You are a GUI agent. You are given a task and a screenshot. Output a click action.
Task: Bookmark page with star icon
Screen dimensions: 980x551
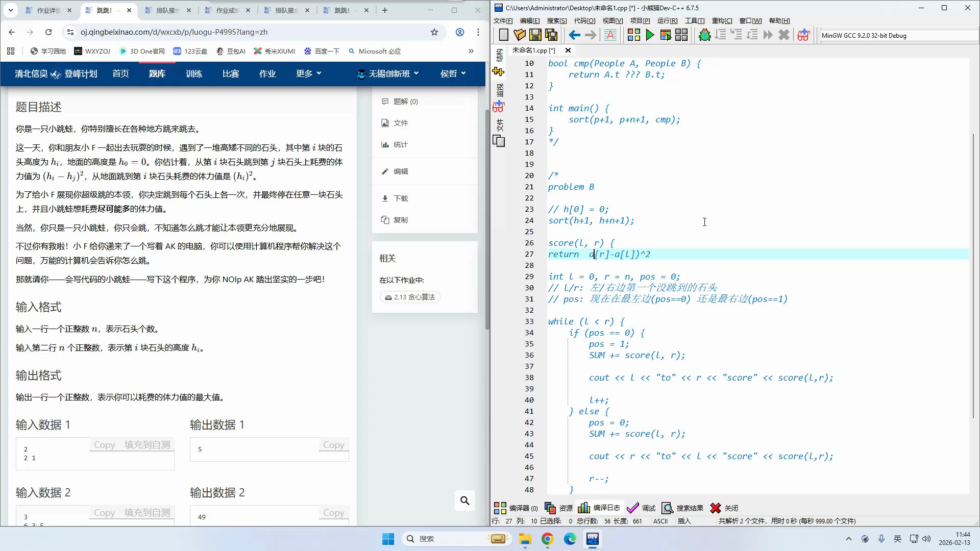tap(434, 32)
